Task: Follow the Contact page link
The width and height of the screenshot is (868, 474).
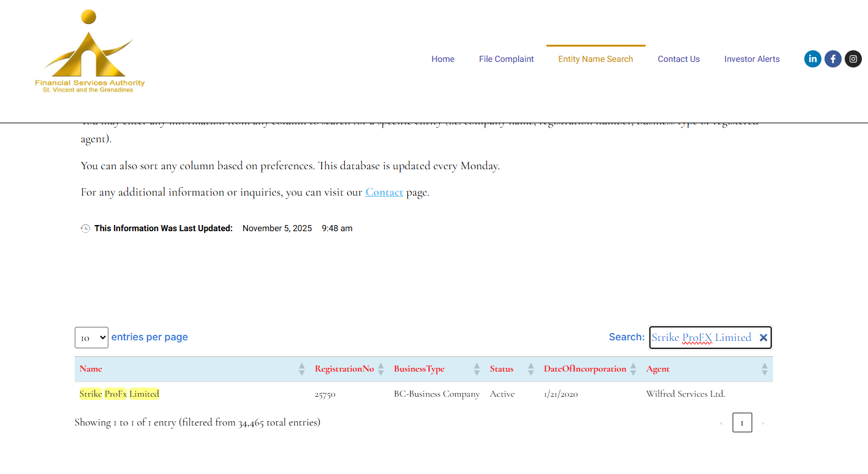Action: click(x=384, y=193)
